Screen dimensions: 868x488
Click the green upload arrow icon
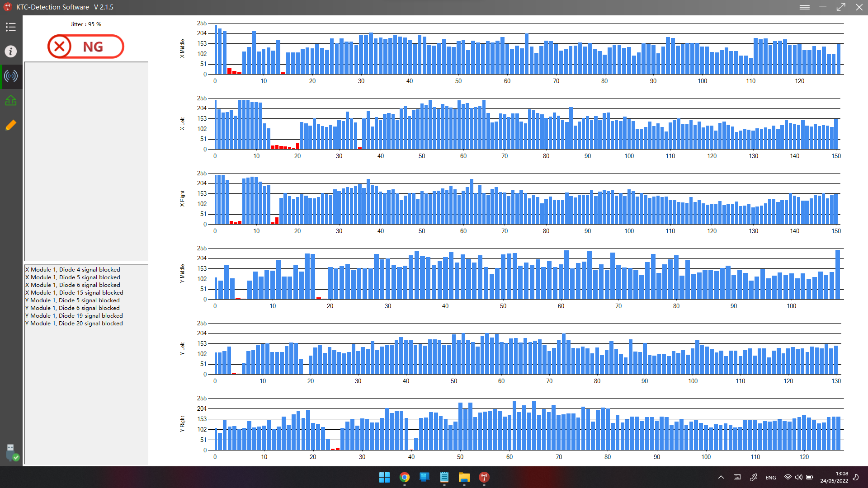(11, 100)
